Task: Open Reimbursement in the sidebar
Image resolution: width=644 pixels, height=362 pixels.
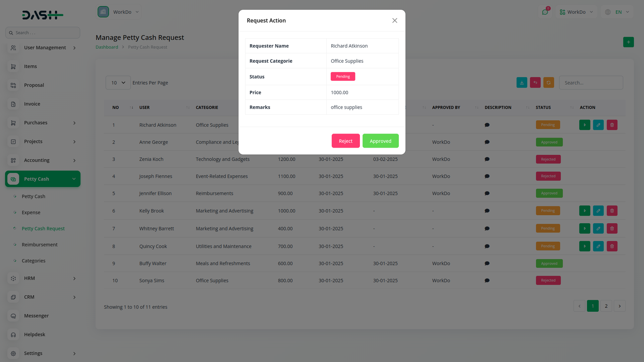Action: pyautogui.click(x=39, y=245)
